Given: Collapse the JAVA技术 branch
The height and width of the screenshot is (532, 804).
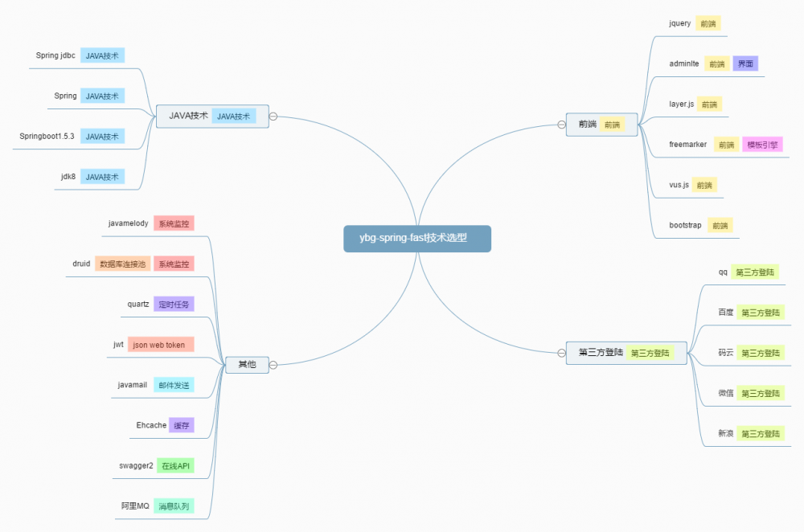Looking at the screenshot, I should tap(275, 116).
